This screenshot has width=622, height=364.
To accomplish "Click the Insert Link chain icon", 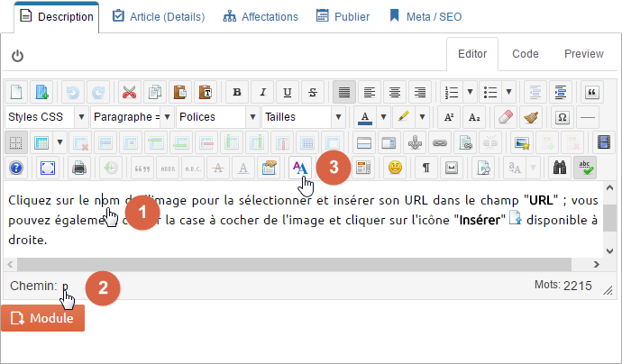I will [x=440, y=142].
